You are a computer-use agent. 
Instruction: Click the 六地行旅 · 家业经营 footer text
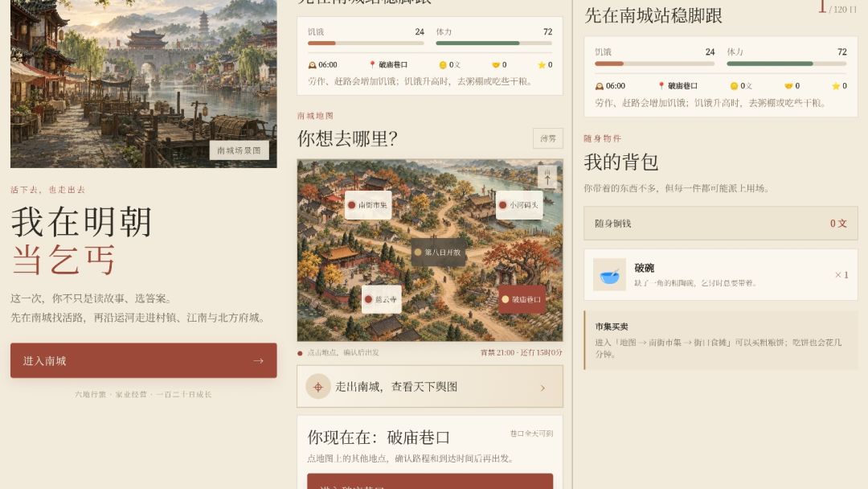(143, 394)
